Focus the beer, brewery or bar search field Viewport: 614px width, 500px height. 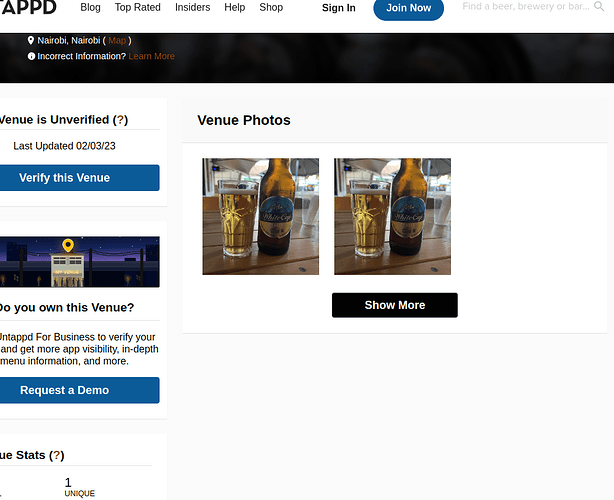click(525, 7)
